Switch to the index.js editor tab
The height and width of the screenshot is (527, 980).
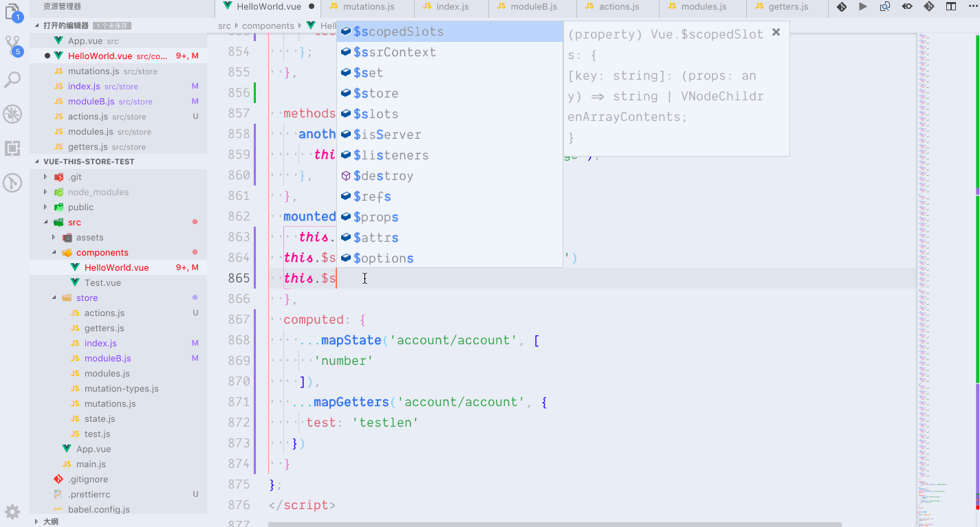[452, 7]
